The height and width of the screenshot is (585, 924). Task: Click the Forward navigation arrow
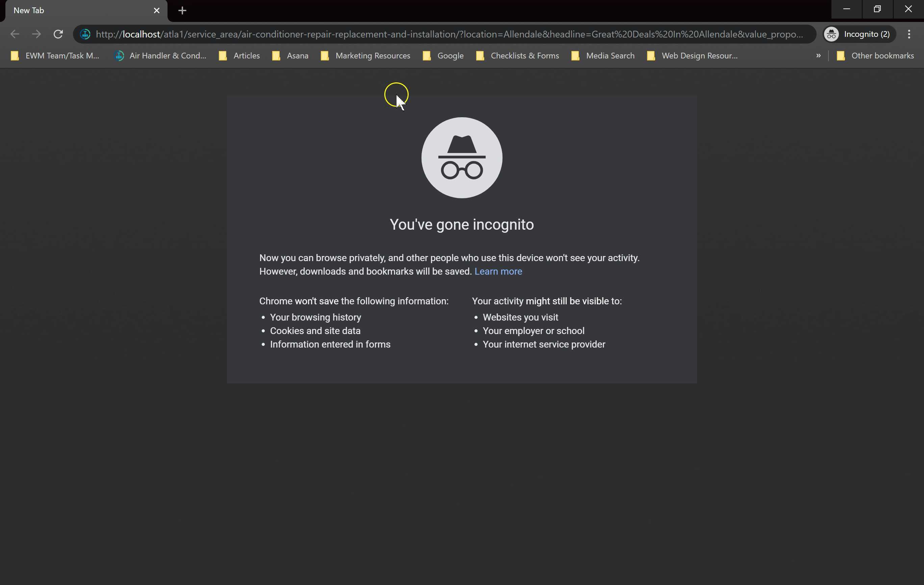(x=36, y=34)
